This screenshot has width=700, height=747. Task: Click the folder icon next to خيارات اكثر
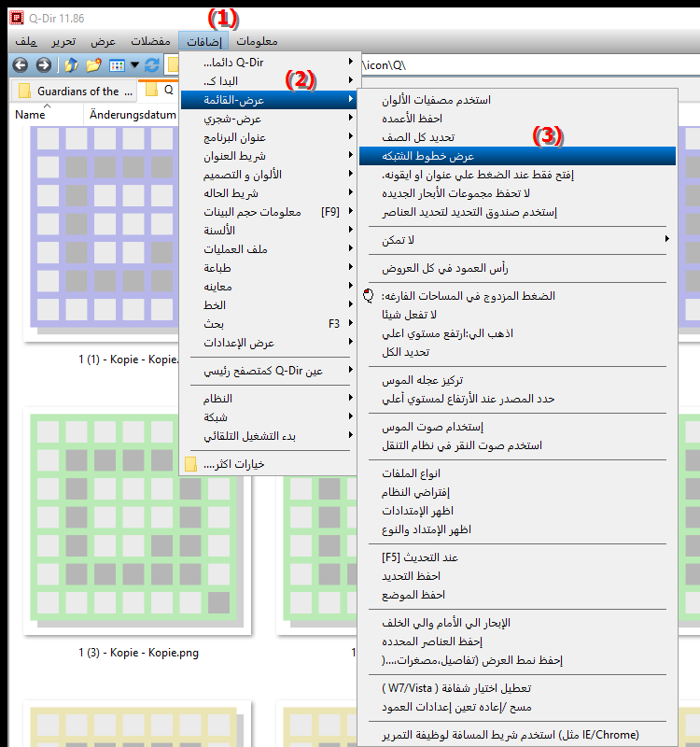click(x=190, y=464)
